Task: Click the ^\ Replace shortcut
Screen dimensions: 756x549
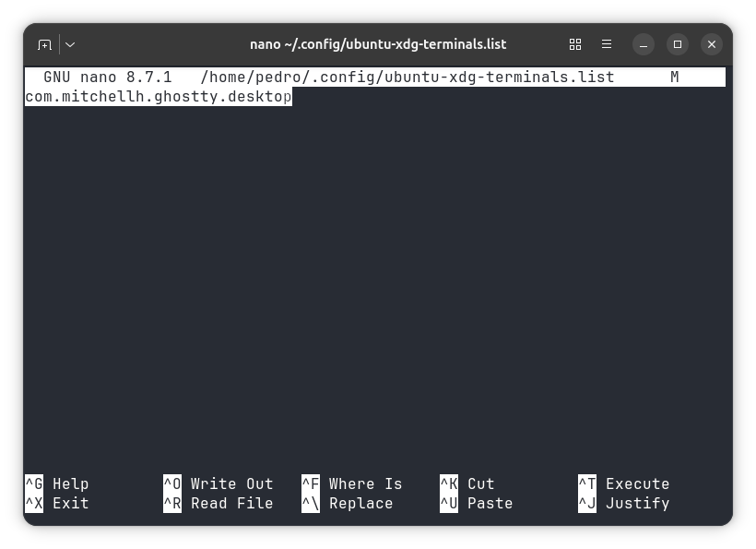Action: 348,504
